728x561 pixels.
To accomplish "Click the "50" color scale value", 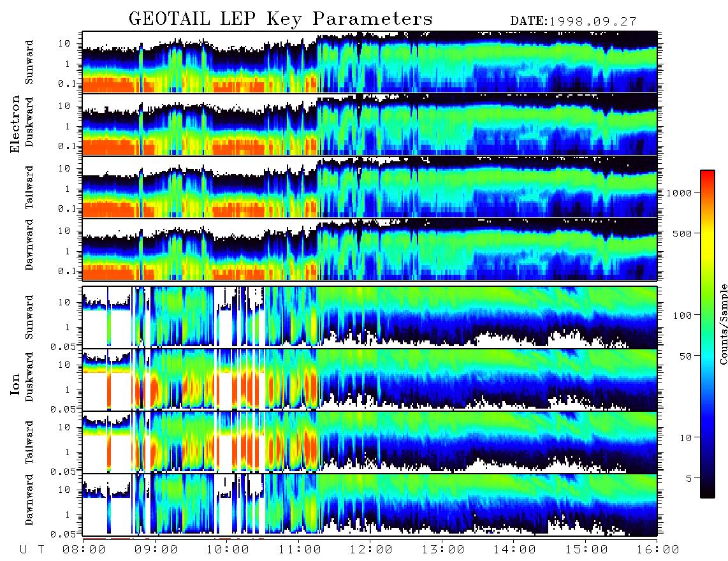I will click(685, 356).
